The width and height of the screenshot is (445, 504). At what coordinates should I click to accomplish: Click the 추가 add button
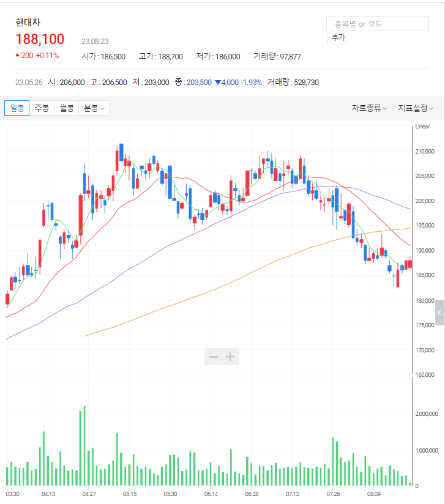click(x=338, y=37)
